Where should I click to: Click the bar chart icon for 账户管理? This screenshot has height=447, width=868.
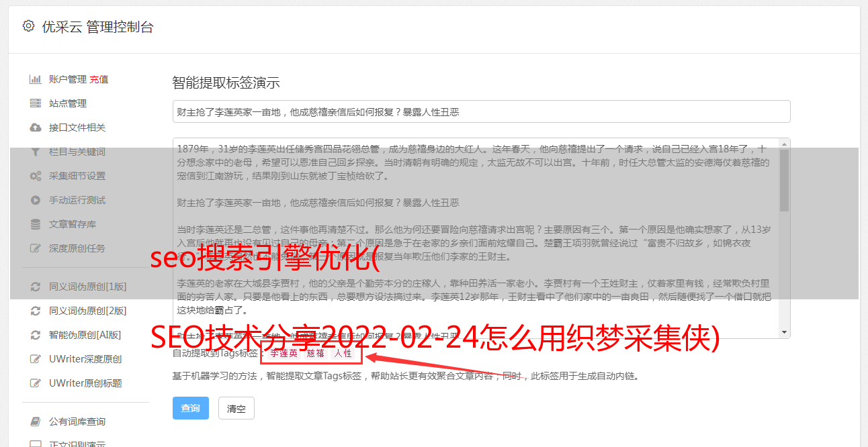click(36, 79)
